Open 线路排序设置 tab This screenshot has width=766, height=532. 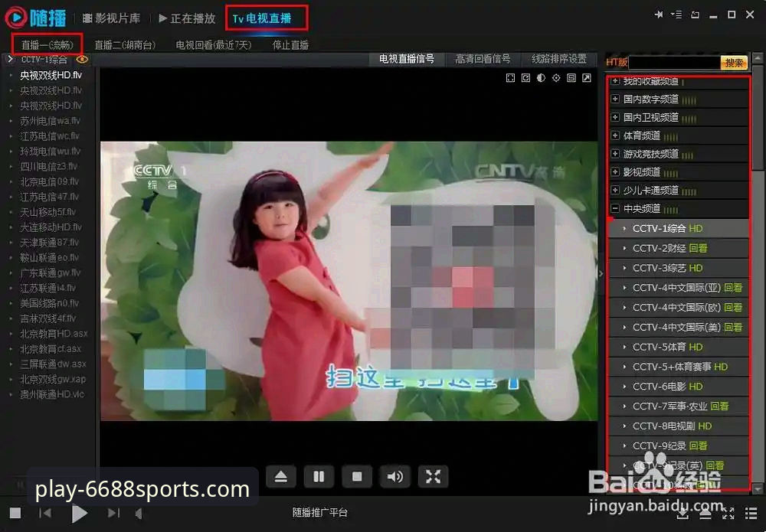[559, 59]
